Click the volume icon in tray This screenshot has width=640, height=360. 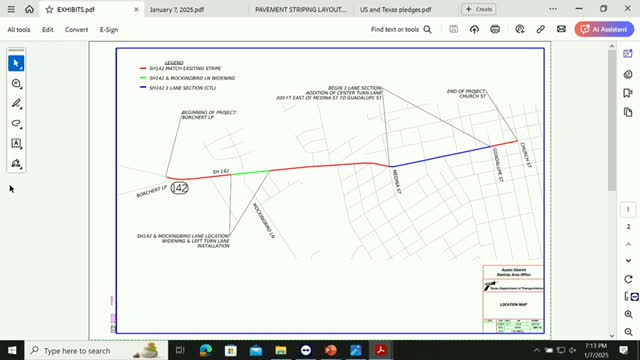tap(573, 350)
